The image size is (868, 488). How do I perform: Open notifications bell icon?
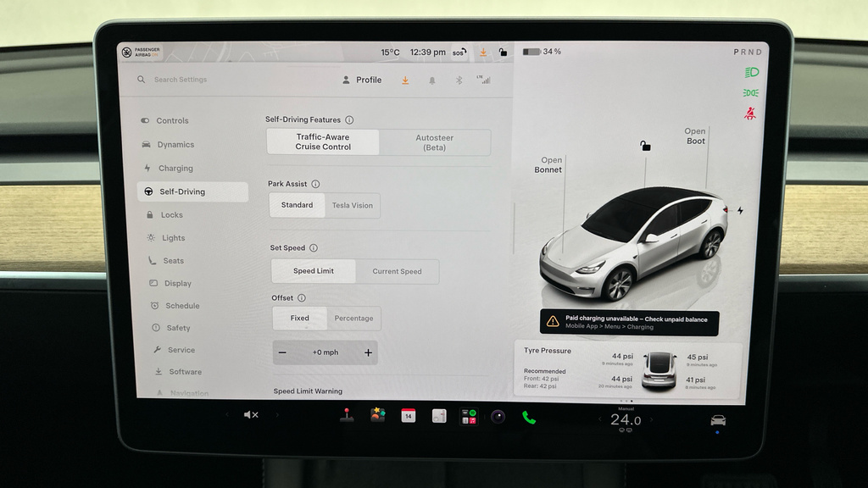tap(432, 80)
